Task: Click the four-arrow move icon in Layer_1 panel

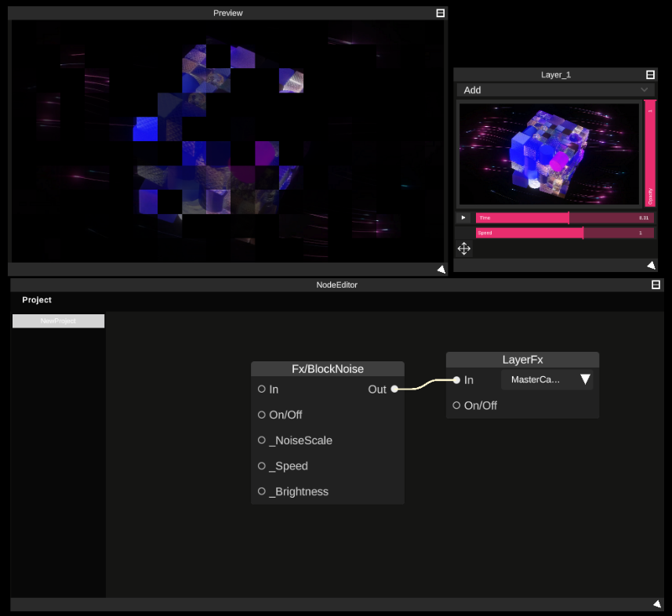Action: [x=463, y=248]
